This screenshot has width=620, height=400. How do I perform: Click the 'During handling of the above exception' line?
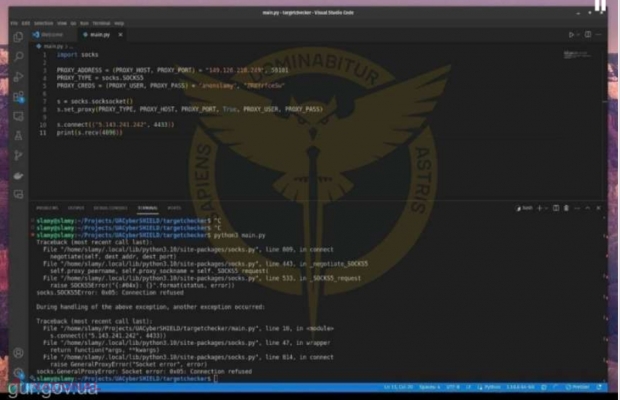150,307
